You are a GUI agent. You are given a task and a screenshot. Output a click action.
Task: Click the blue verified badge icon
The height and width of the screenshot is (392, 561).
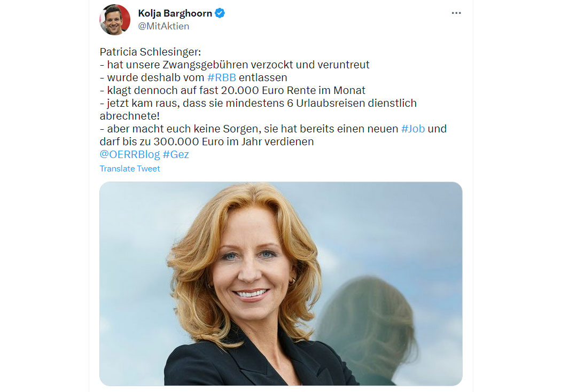point(220,13)
